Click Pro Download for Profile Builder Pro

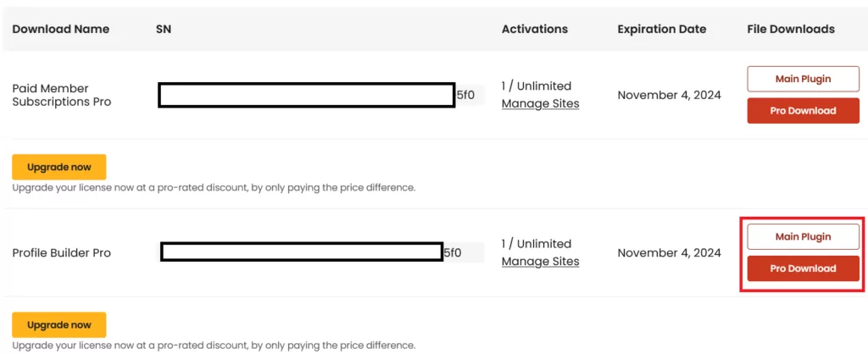(803, 268)
